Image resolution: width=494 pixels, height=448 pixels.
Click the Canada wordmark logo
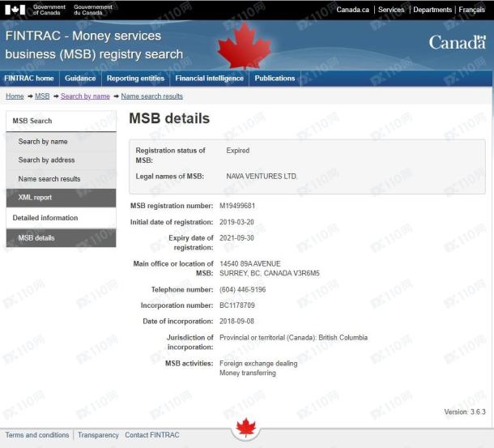pos(457,42)
